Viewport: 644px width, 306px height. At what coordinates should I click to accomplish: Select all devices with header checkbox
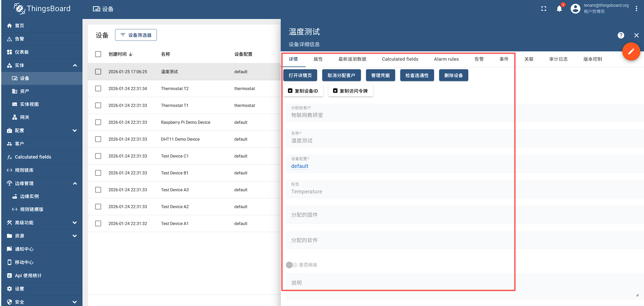(x=98, y=54)
